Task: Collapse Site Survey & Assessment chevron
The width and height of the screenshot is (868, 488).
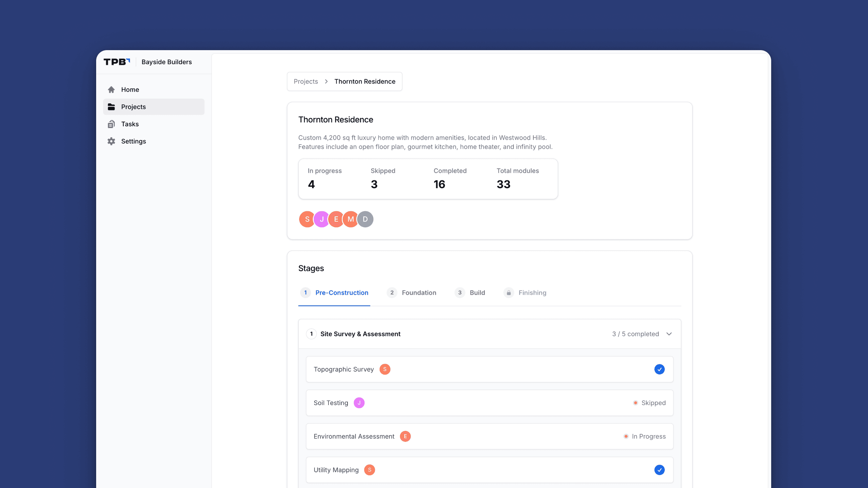Action: coord(669,334)
